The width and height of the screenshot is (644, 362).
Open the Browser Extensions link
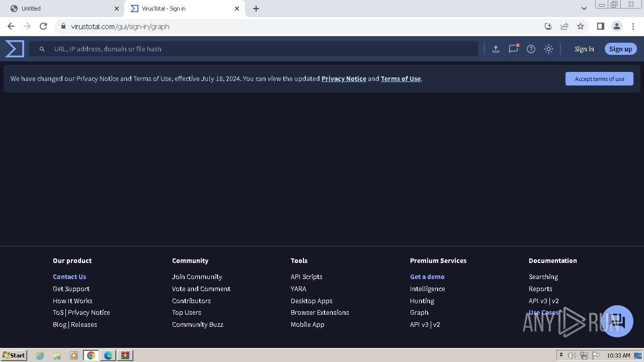click(x=320, y=312)
